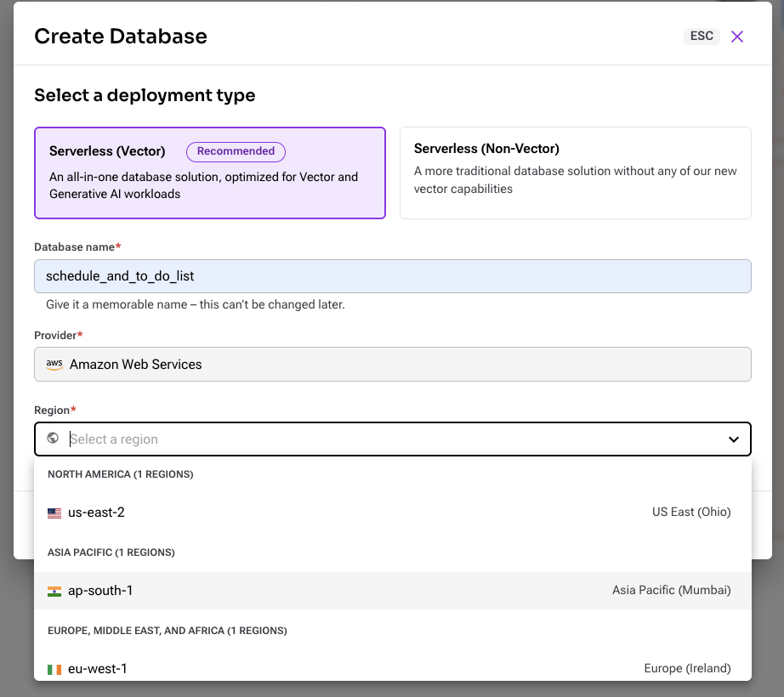Click the Recommended badge
Image resolution: width=784 pixels, height=697 pixels.
point(236,151)
